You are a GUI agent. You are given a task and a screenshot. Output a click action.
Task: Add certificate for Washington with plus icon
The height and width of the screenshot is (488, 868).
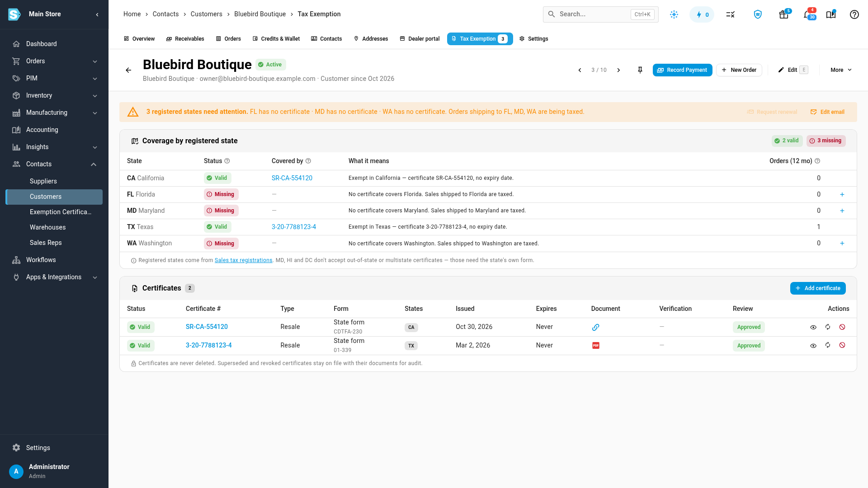842,243
